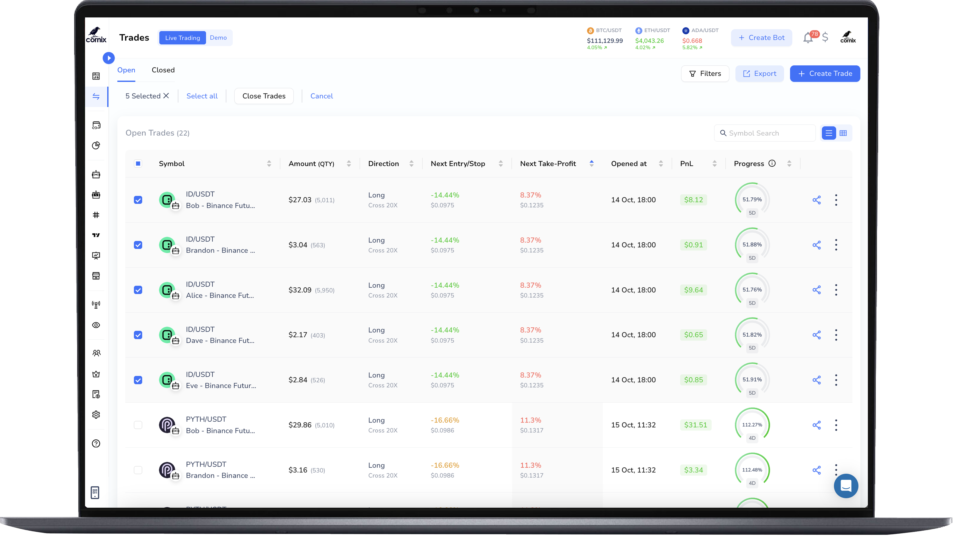966x560 pixels.
Task: Check the PYTH/USDT Brandon trade checkbox
Action: (x=138, y=470)
